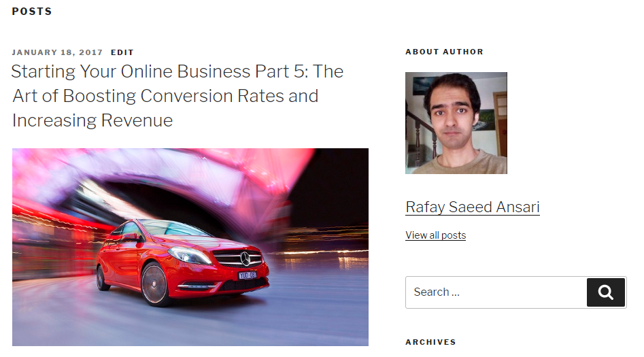Click the front wheel of the red car
Image resolution: width=644 pixels, height=357 pixels.
[x=156, y=284]
